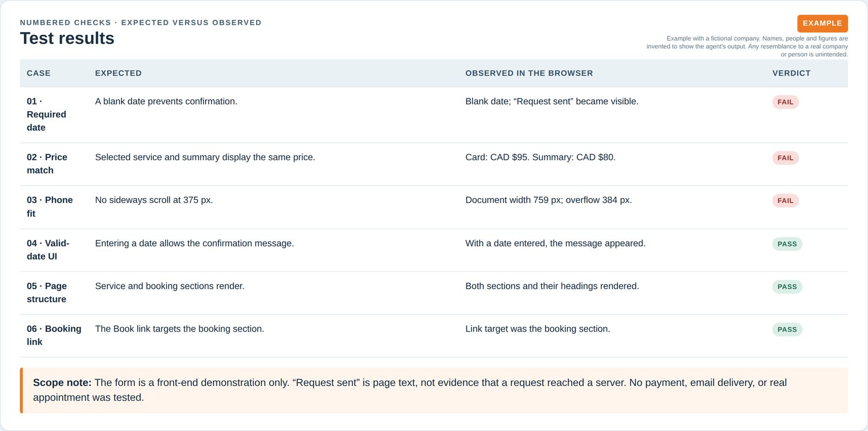This screenshot has width=868, height=431.
Task: Click "Service and booking sections render."
Action: [x=170, y=286]
